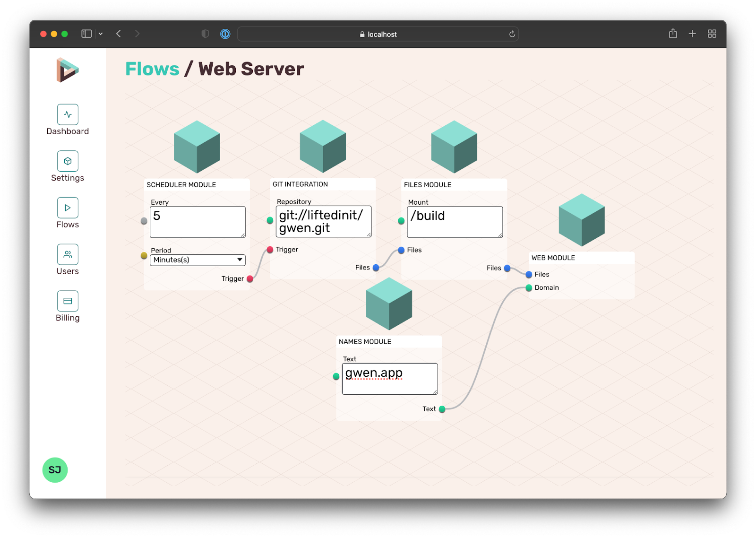Click the red Trigger output port on Scheduler

[250, 279]
